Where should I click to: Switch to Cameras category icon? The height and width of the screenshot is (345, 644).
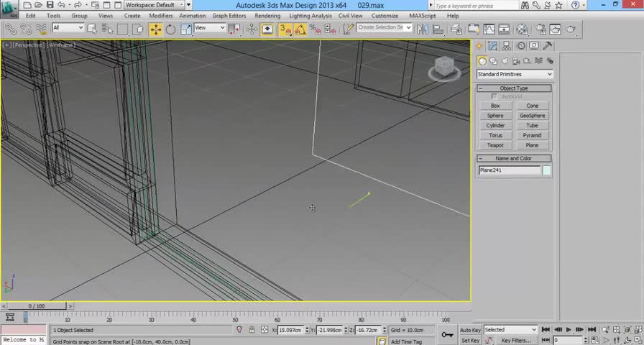(515, 61)
